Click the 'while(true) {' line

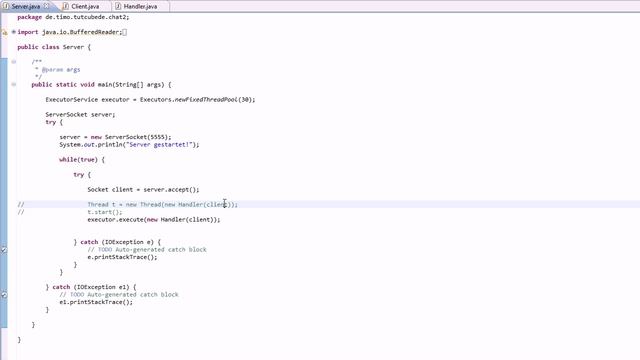82,160
